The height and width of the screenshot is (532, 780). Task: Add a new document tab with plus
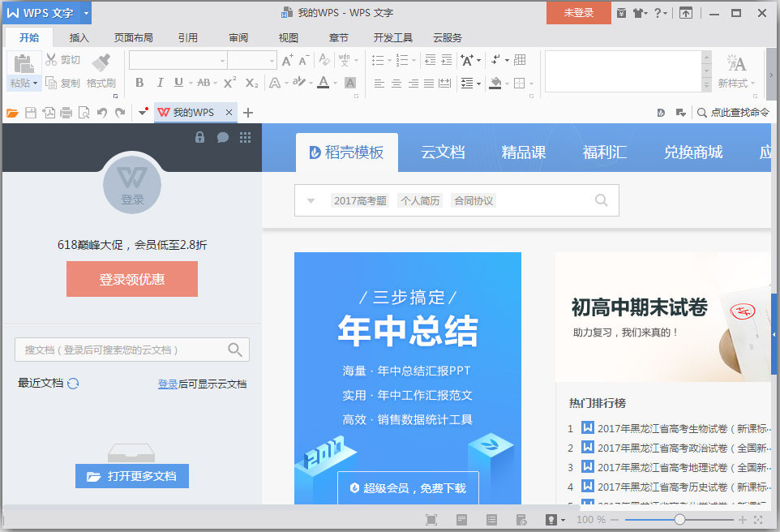(x=248, y=113)
